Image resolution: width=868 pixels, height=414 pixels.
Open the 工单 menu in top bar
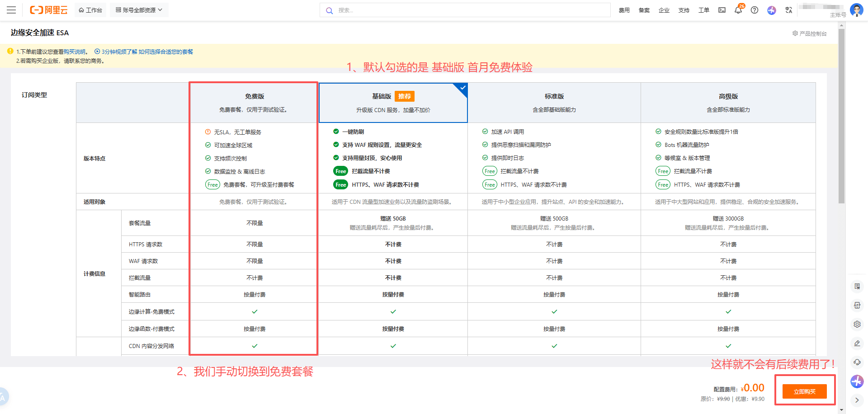pyautogui.click(x=703, y=10)
